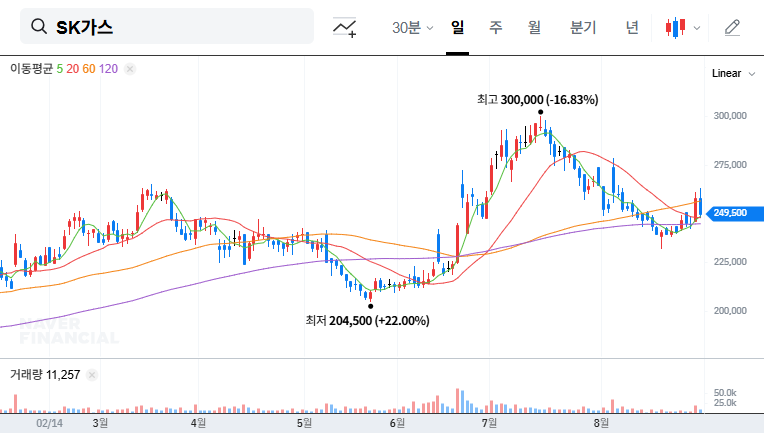Click the 6월 month axis label
This screenshot has height=433, width=764.
pyautogui.click(x=397, y=423)
